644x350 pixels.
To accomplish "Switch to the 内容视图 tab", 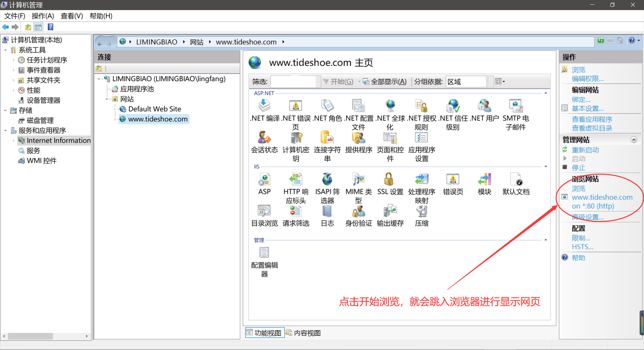I will (303, 333).
